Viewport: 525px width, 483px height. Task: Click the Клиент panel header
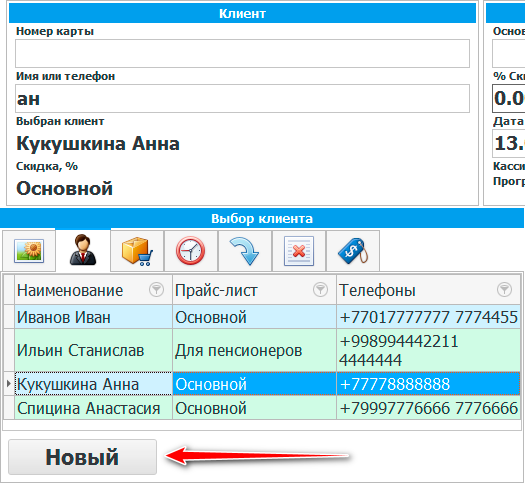(x=242, y=13)
